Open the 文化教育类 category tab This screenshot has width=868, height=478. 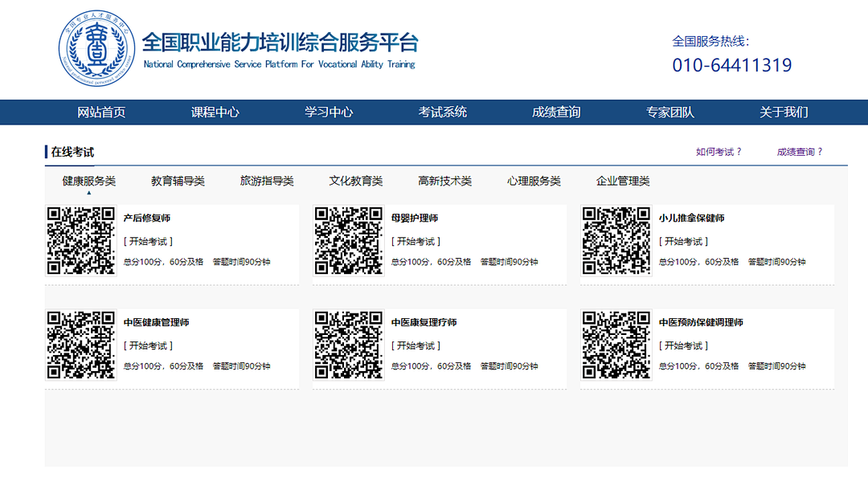click(356, 181)
